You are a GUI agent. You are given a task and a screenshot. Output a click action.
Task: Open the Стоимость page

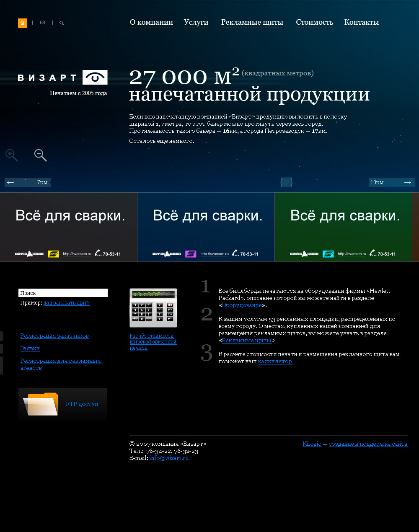pyautogui.click(x=315, y=23)
